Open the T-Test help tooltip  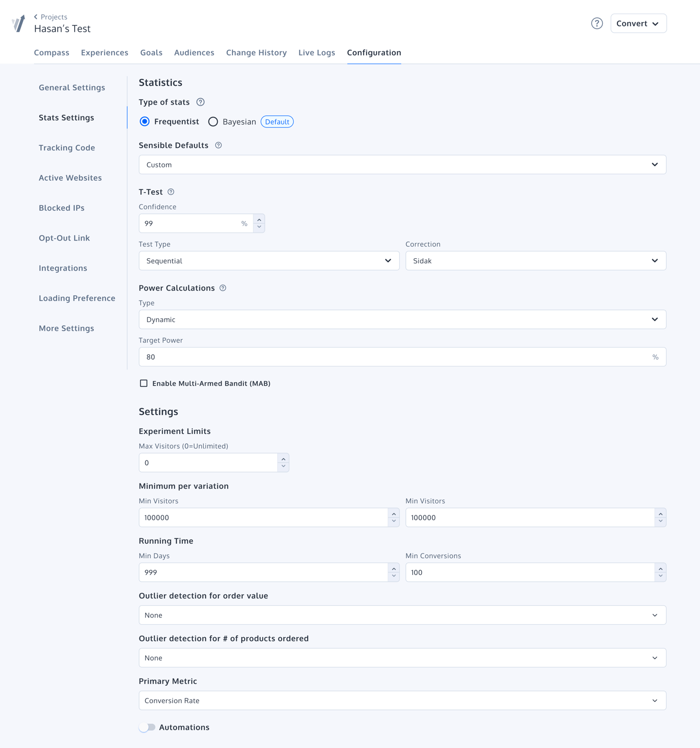171,192
